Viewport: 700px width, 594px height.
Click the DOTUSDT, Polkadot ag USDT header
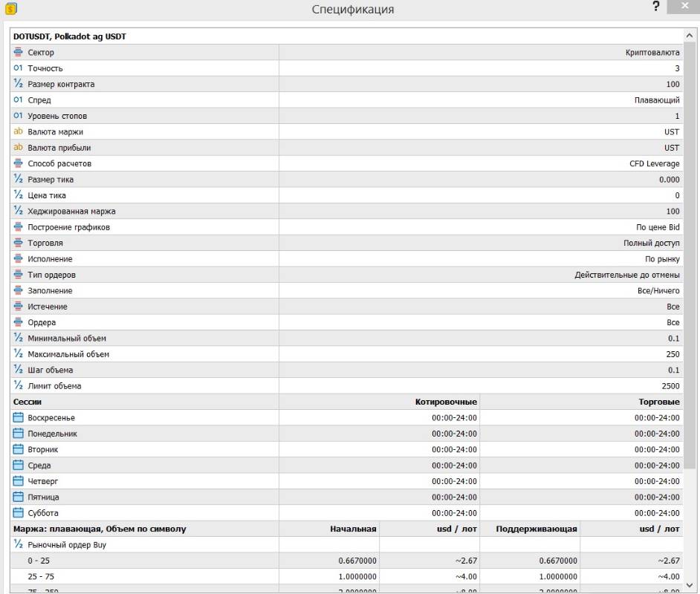point(70,36)
